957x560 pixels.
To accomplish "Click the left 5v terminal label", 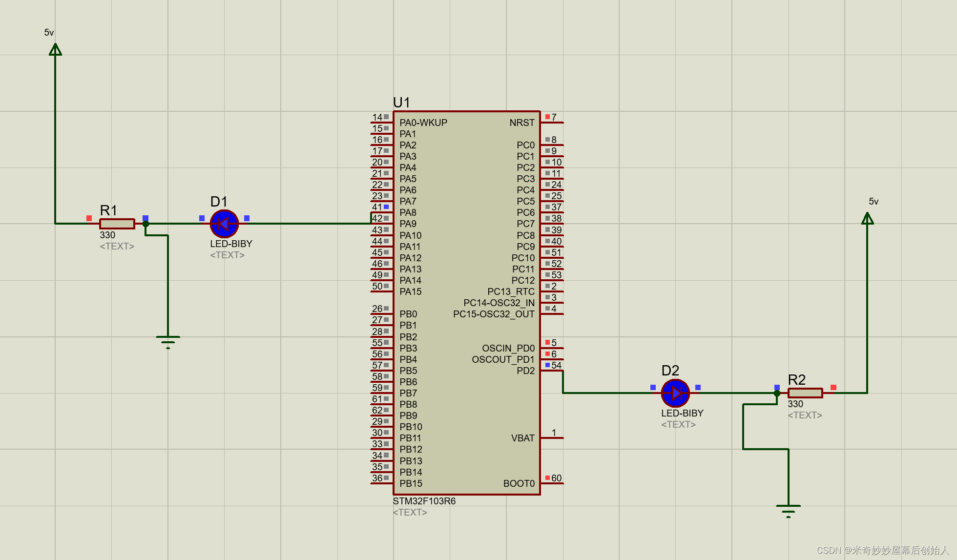I will tap(49, 32).
